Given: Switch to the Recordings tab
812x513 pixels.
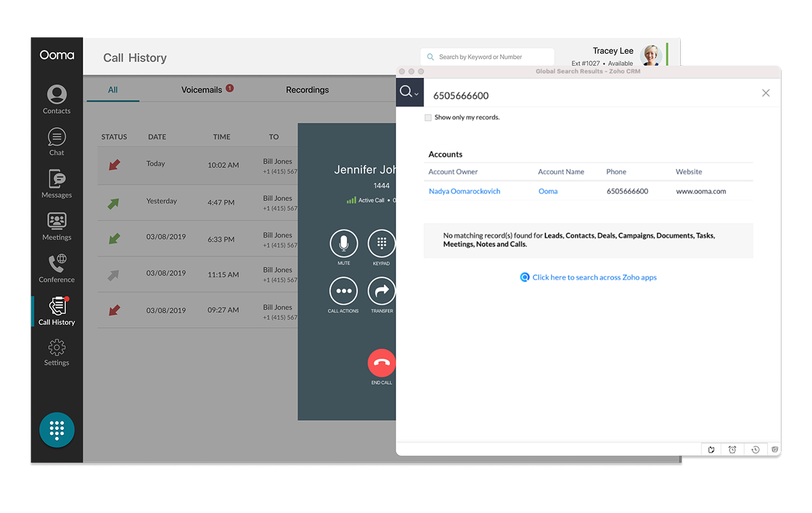Looking at the screenshot, I should pyautogui.click(x=307, y=90).
